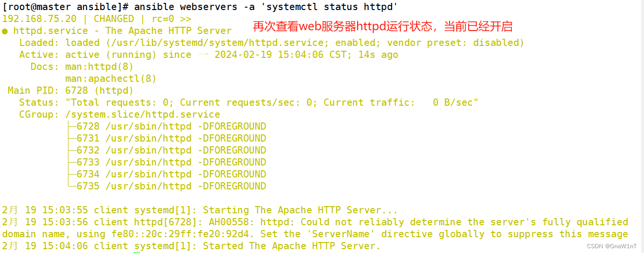Click the address fe80::20c:29ff:fe20:92d4
Image resolution: width=644 pixels, height=253 pixels.
pos(183,234)
